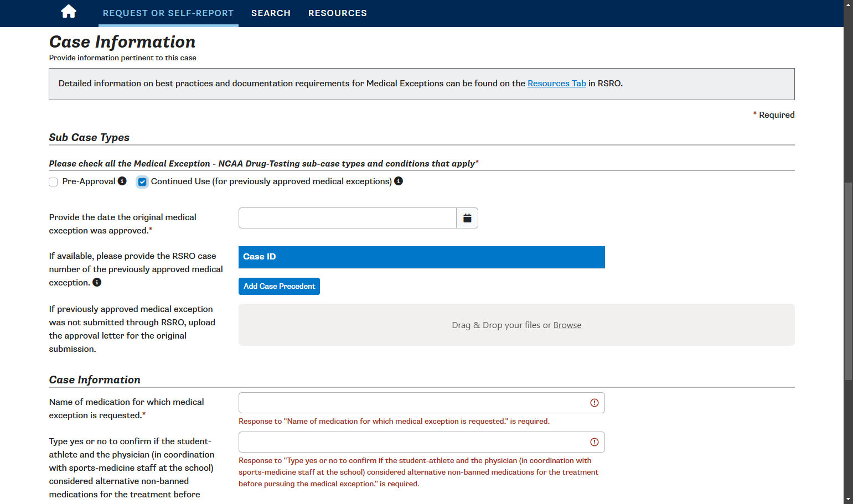Click the Case ID column header
The width and height of the screenshot is (853, 504).
click(421, 257)
